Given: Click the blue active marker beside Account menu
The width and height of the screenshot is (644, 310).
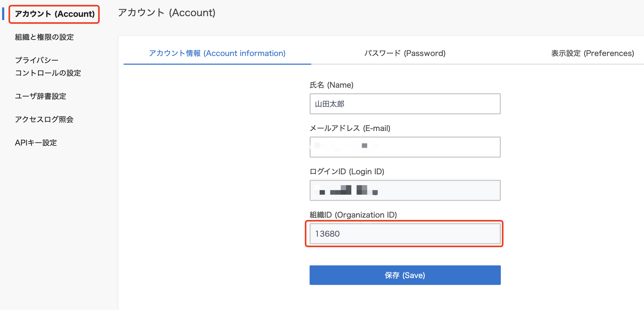Looking at the screenshot, I should [3, 14].
